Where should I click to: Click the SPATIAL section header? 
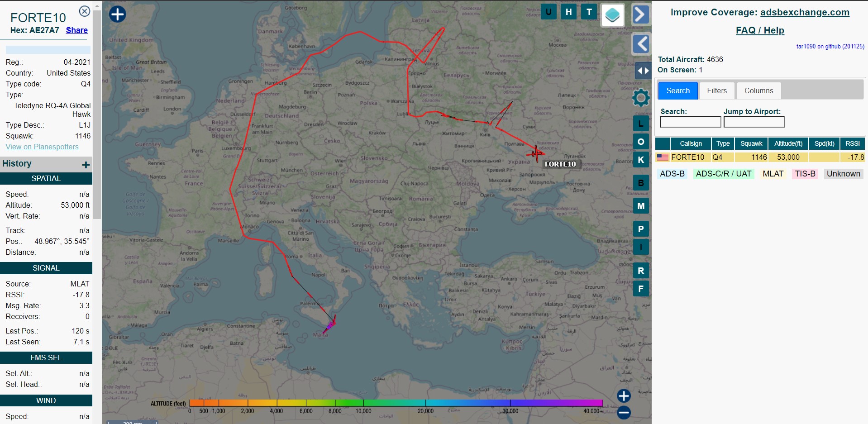pyautogui.click(x=46, y=178)
